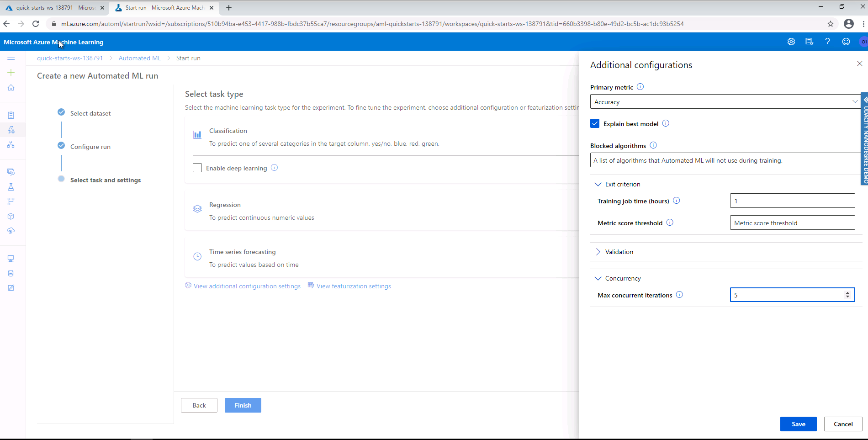868x440 pixels.
Task: Collapse the Concurrency section
Action: pyautogui.click(x=598, y=278)
